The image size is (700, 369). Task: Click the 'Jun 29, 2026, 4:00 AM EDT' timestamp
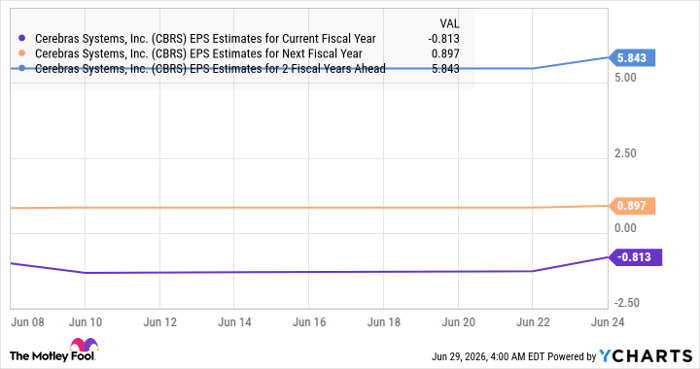point(488,357)
